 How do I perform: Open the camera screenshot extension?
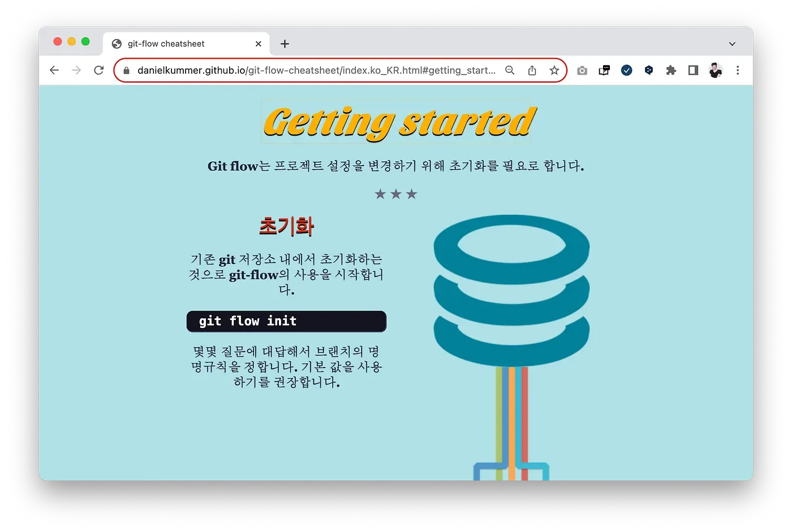click(x=582, y=70)
